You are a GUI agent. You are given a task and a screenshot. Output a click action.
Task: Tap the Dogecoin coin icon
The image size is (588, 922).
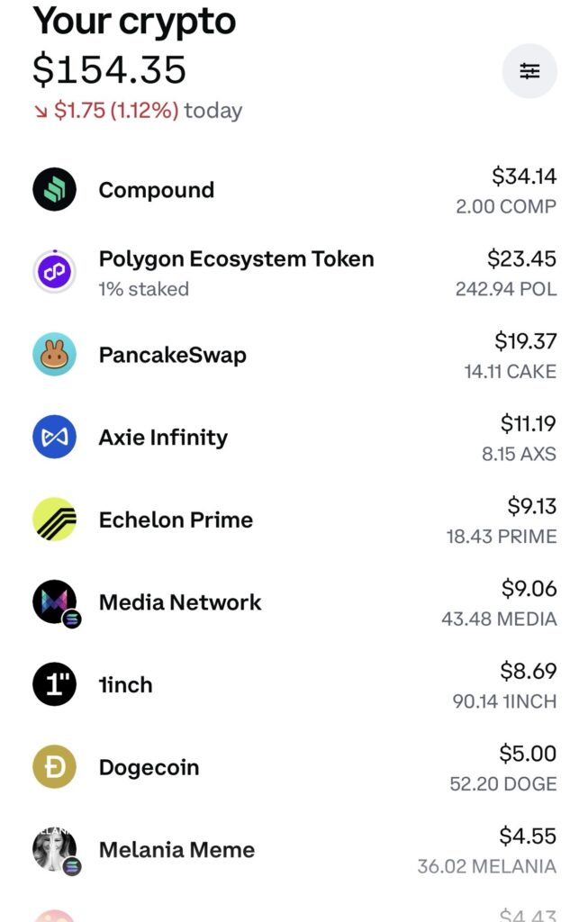[55, 768]
